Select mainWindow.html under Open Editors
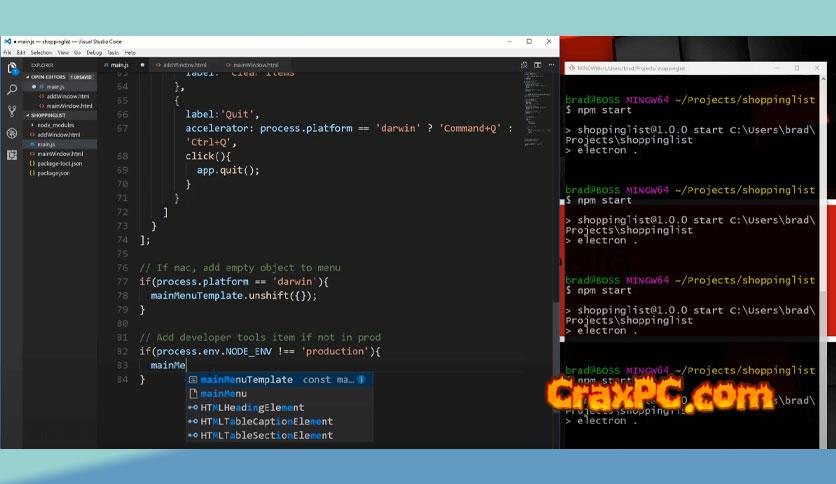Image resolution: width=836 pixels, height=484 pixels. (69, 106)
